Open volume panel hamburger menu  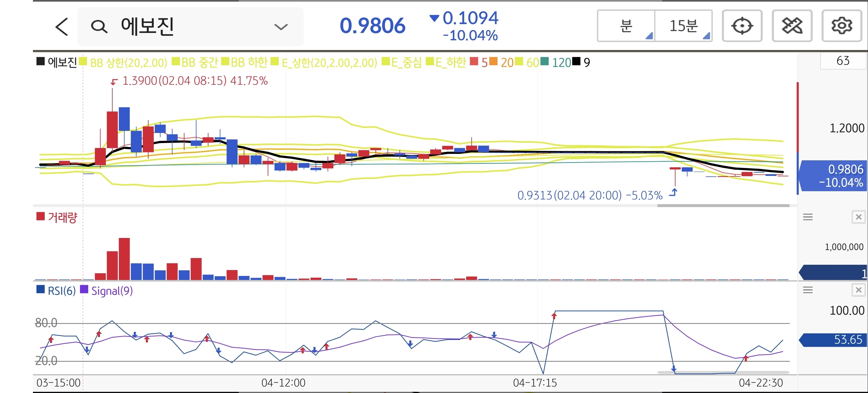[x=807, y=217]
